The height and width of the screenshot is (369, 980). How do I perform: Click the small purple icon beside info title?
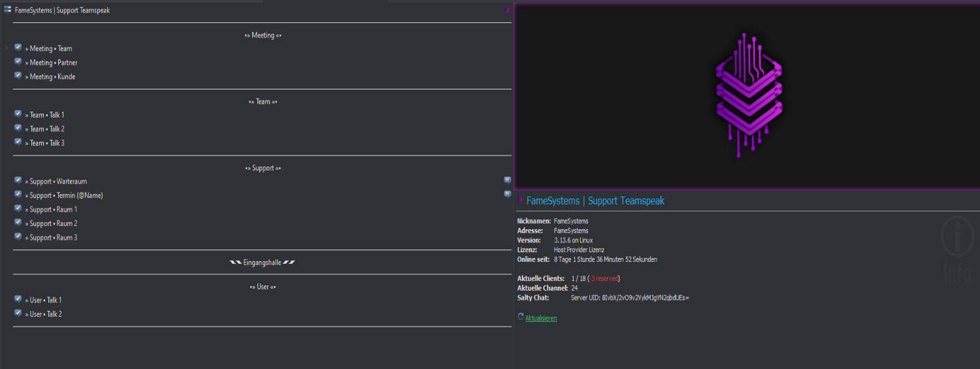point(521,201)
